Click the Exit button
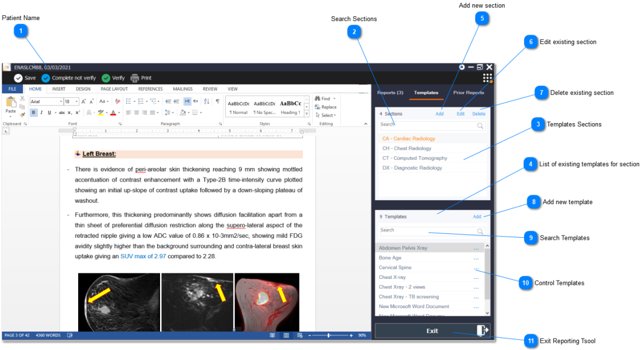The width and height of the screenshot is (644, 350). [x=432, y=330]
